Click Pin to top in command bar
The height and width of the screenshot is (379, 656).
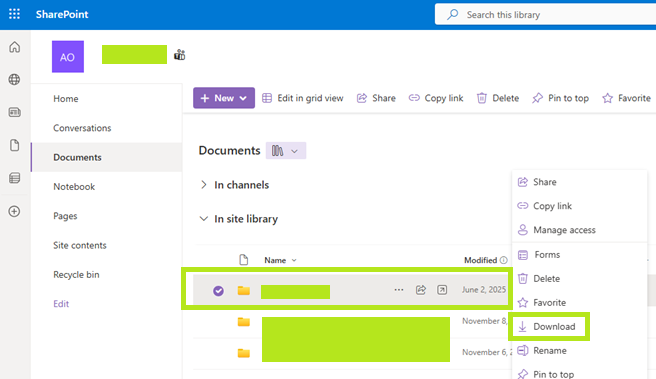561,98
